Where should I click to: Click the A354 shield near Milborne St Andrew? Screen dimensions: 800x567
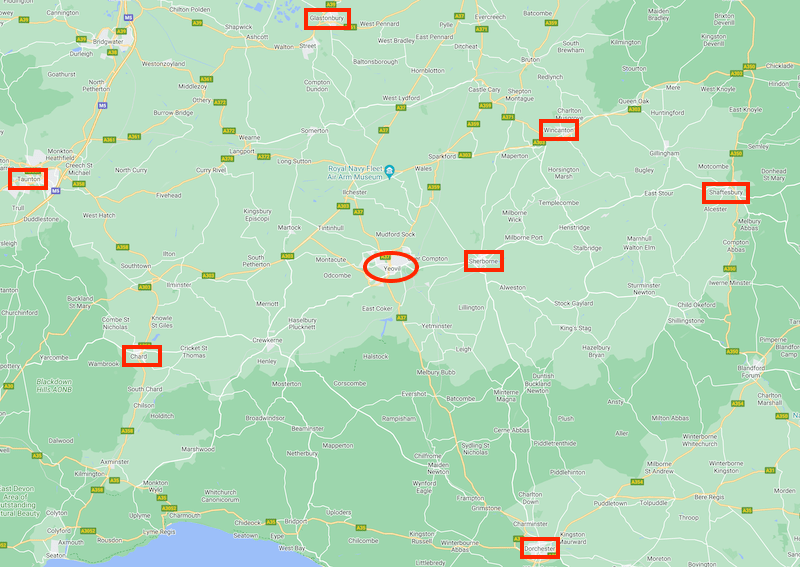click(637, 482)
